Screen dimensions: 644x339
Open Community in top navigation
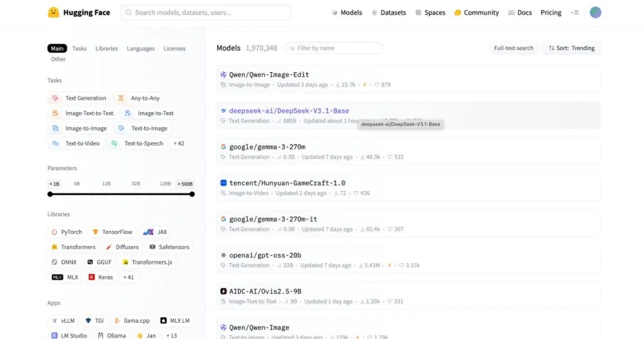(476, 13)
